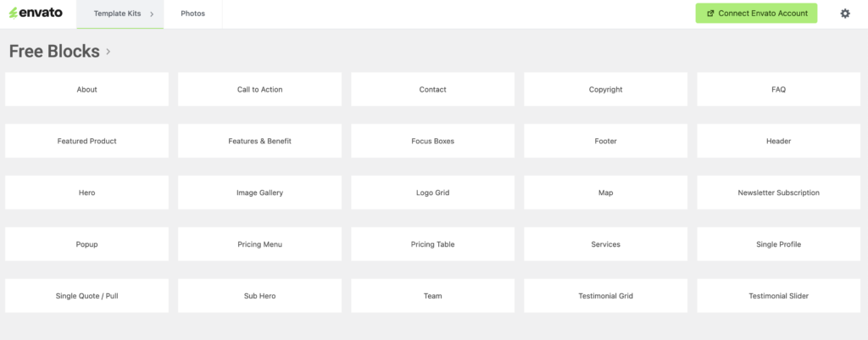Expand the arrow next to Free Blocks
868x340 pixels.
pos(108,52)
